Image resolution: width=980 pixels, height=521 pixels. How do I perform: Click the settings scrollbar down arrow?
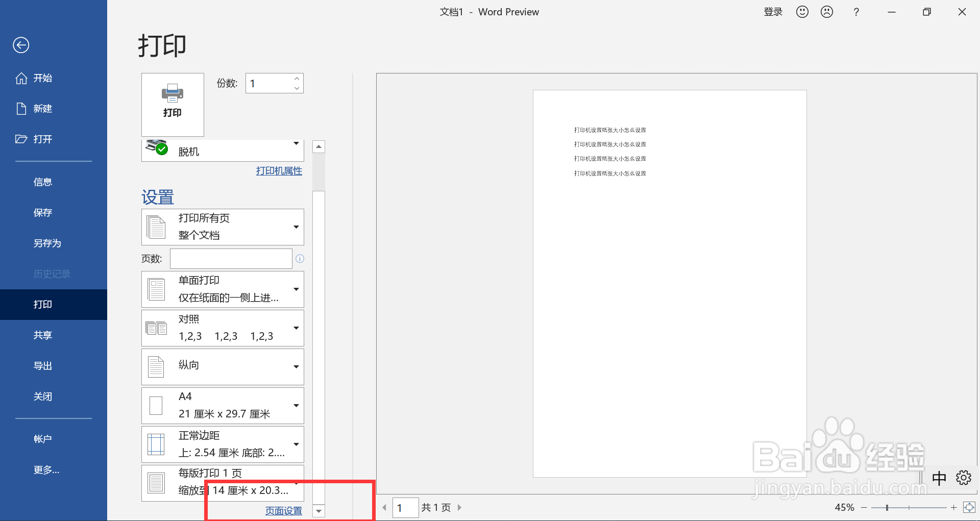click(319, 511)
